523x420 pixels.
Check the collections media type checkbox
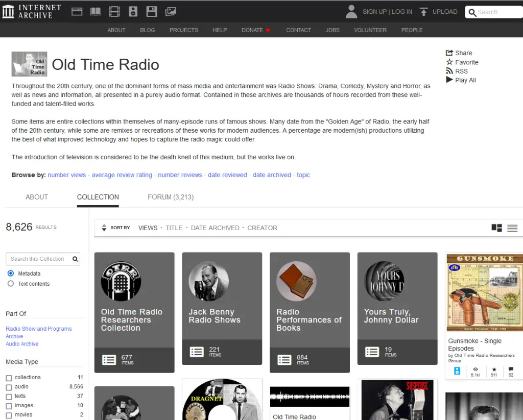coord(9,378)
